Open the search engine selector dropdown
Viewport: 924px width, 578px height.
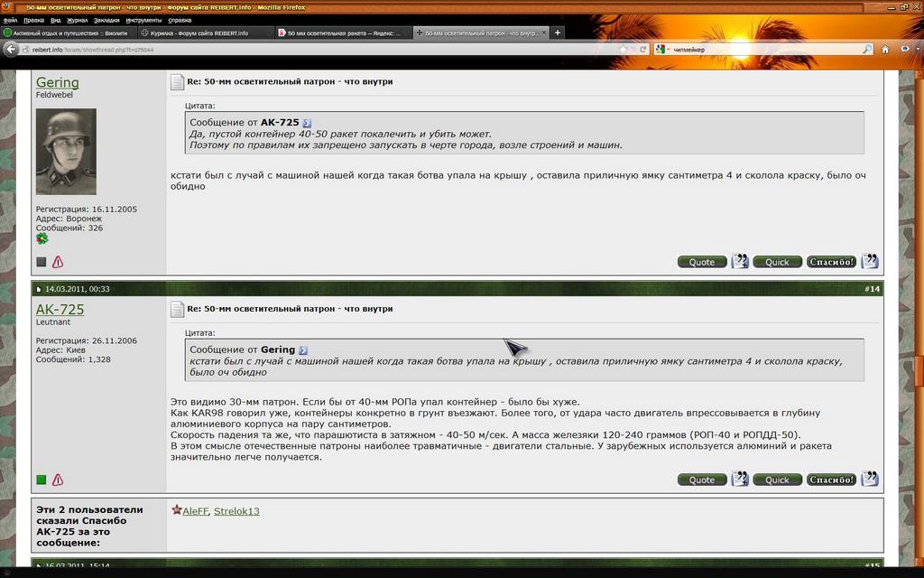coord(662,50)
